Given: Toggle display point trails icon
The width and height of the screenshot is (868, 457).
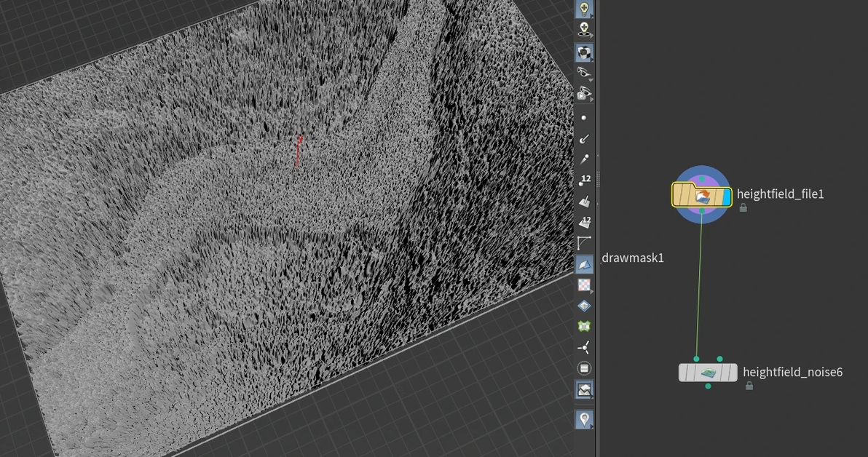Looking at the screenshot, I should [583, 159].
